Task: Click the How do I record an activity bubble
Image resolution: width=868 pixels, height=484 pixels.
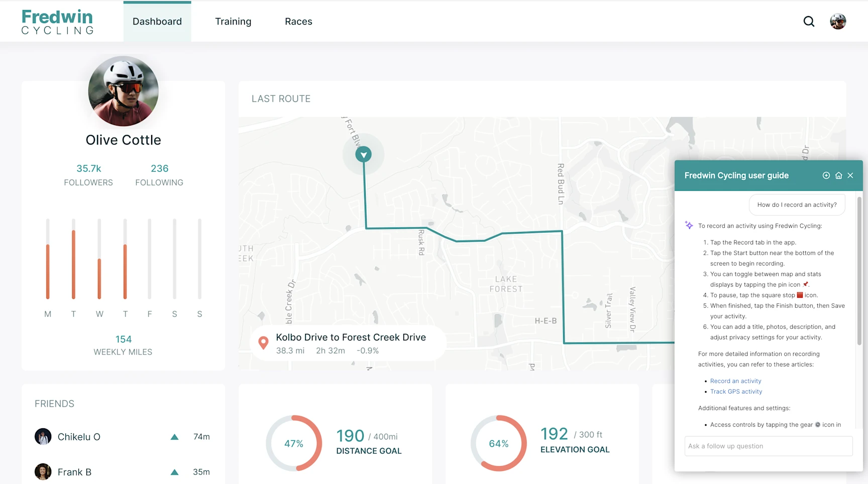Action: tap(797, 205)
